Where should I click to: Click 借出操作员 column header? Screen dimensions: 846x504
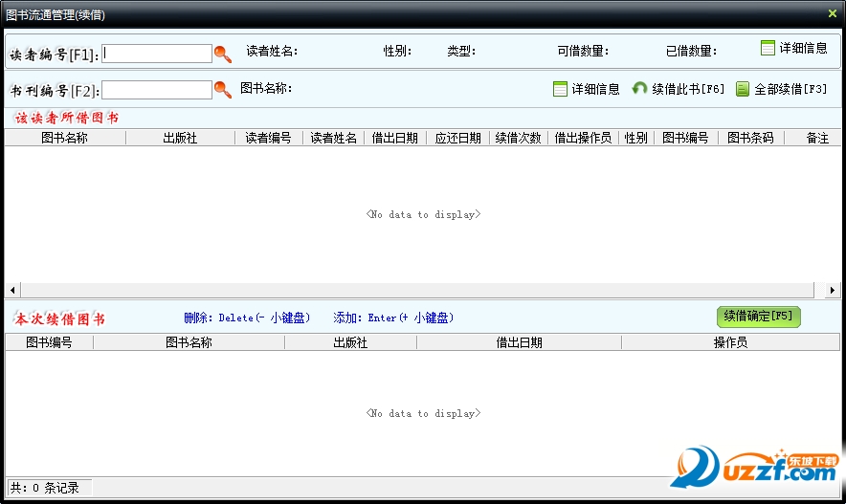583,138
